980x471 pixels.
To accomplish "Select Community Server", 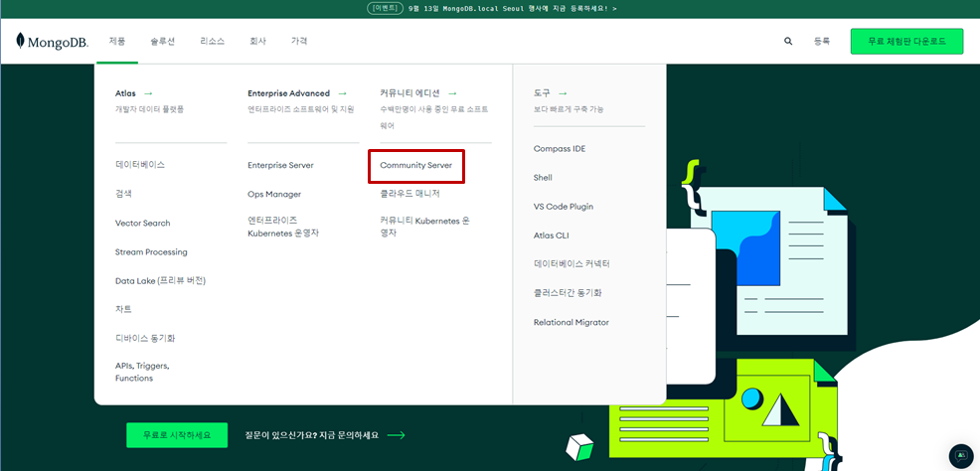I will tap(416, 166).
